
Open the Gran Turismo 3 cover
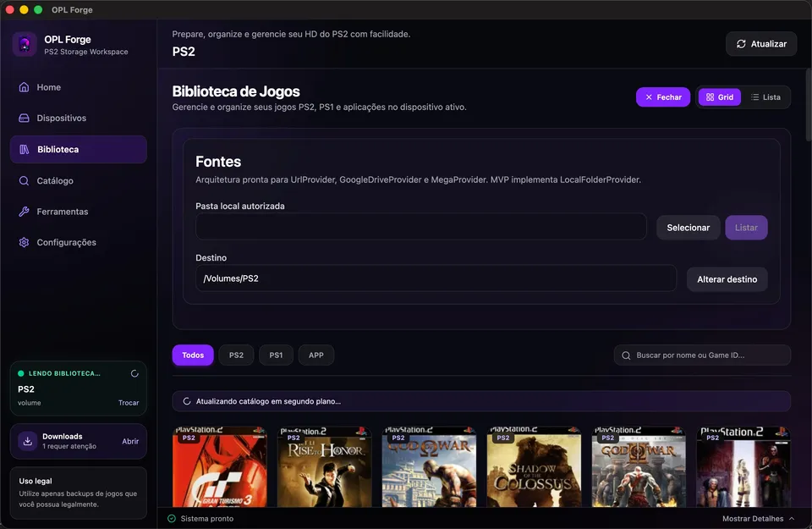tap(220, 467)
